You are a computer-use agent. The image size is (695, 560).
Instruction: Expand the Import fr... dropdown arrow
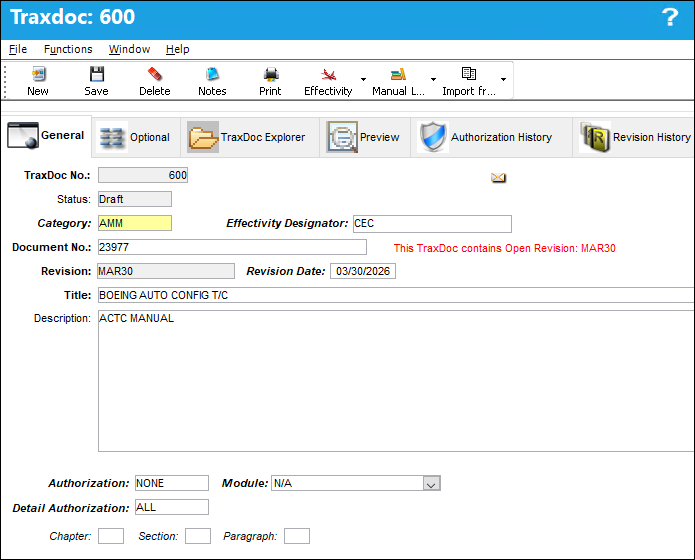tap(504, 79)
